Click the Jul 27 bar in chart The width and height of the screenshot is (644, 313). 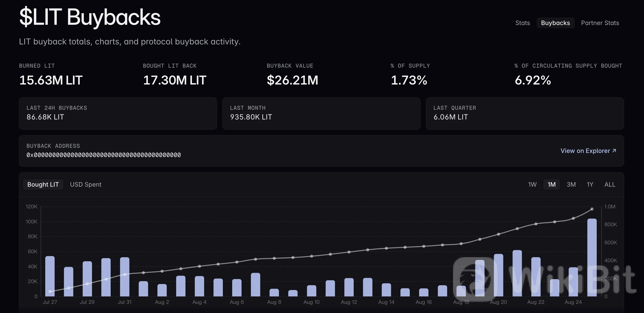pyautogui.click(x=50, y=276)
